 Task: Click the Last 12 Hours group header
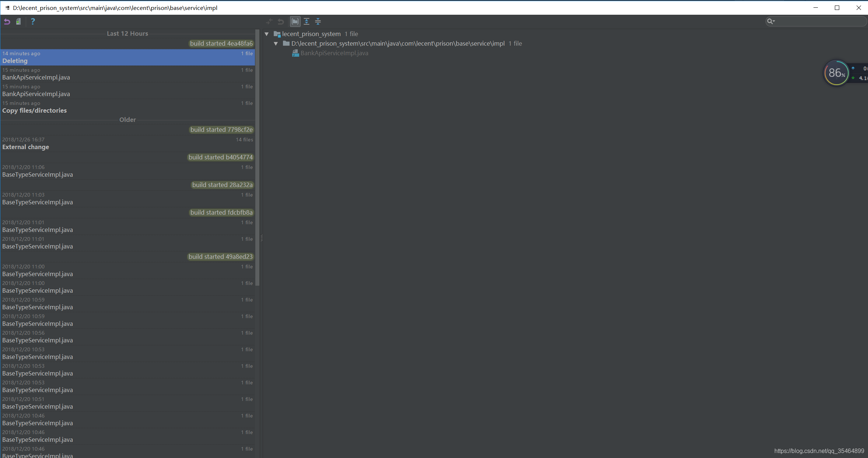pos(127,34)
